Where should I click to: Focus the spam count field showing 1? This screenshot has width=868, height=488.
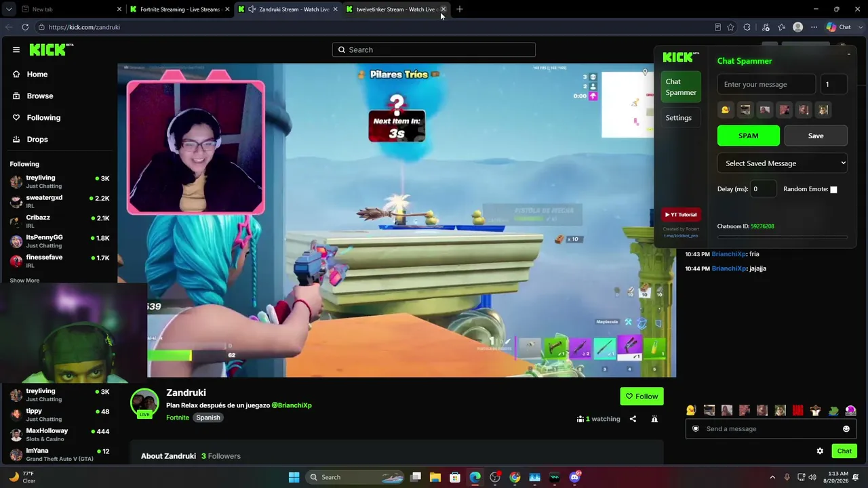pyautogui.click(x=833, y=85)
